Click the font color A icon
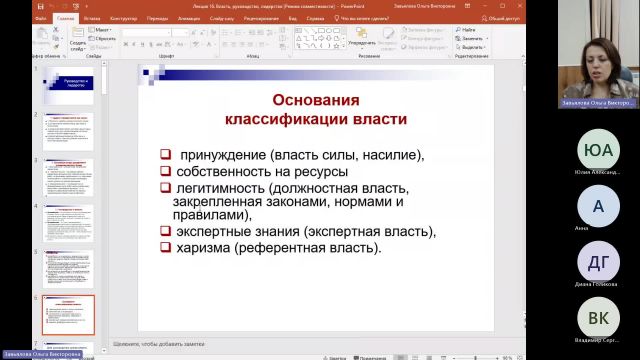Screen dimensions: 640x360 click(209, 44)
